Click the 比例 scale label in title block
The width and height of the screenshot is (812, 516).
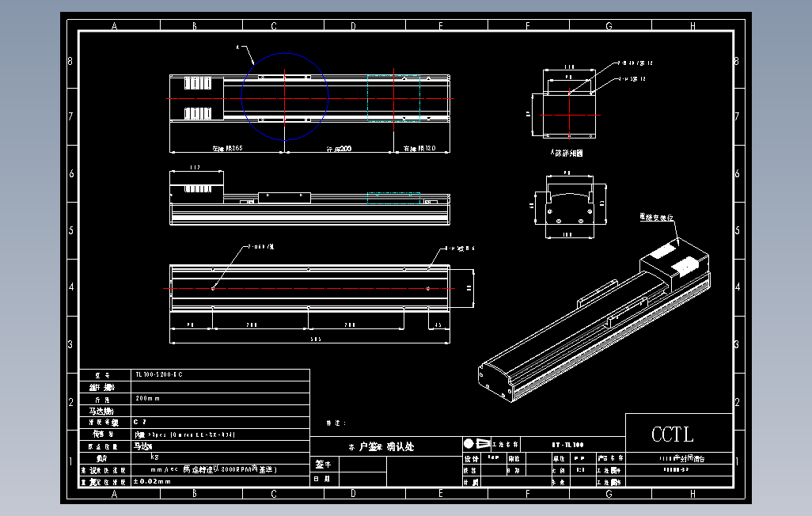pyautogui.click(x=558, y=470)
